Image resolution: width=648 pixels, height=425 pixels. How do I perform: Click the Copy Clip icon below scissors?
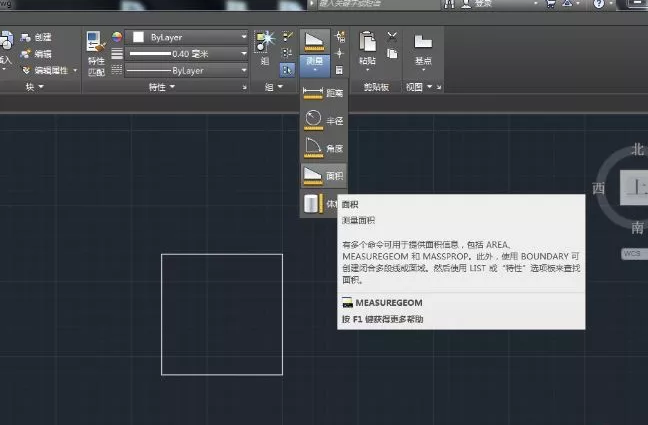pyautogui.click(x=392, y=53)
